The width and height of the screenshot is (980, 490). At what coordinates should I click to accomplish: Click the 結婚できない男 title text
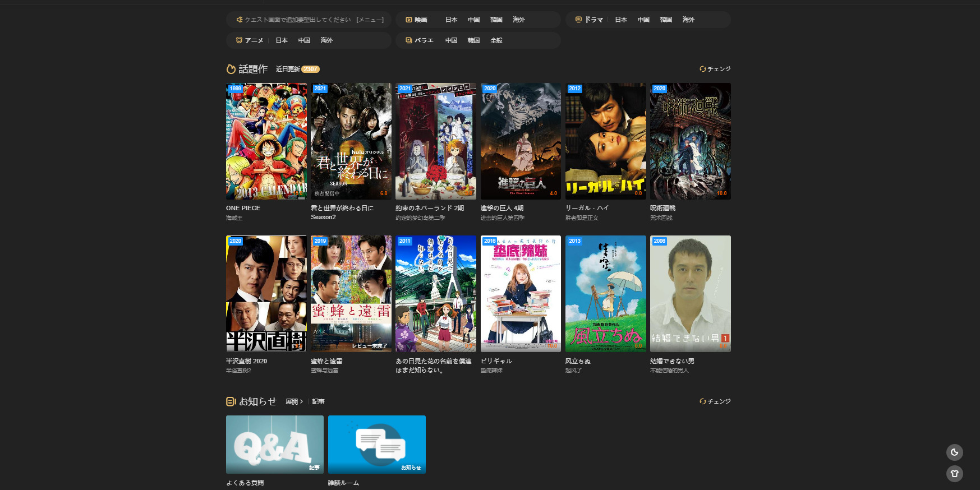(x=673, y=361)
